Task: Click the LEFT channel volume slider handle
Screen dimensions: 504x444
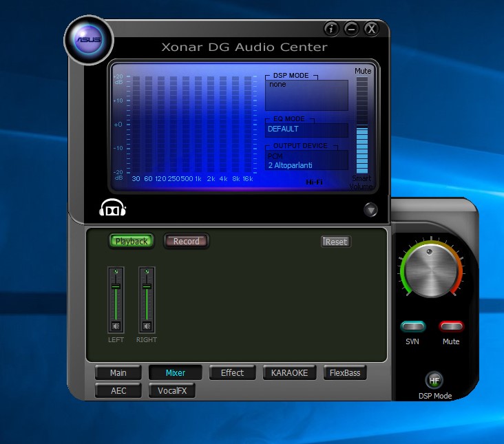Action: click(x=116, y=286)
